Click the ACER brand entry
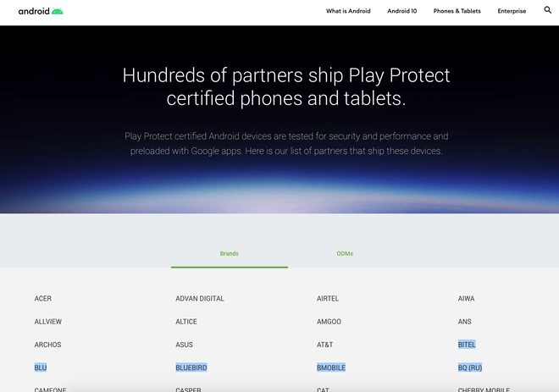The width and height of the screenshot is (559, 392). pyautogui.click(x=43, y=299)
